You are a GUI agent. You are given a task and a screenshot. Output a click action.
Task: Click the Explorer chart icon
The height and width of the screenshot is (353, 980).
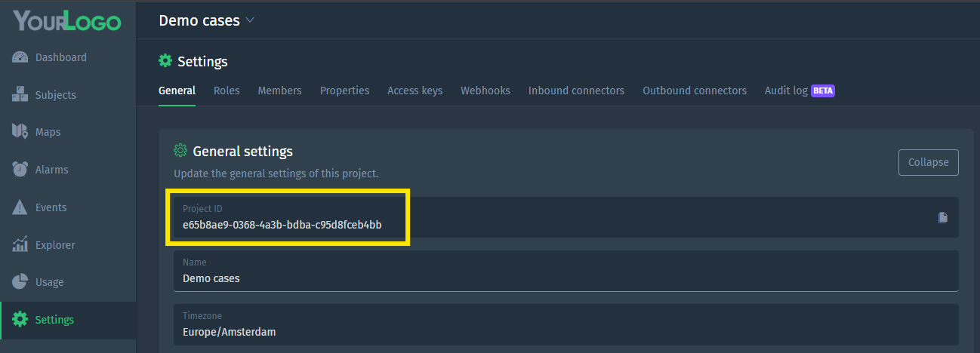coord(20,245)
